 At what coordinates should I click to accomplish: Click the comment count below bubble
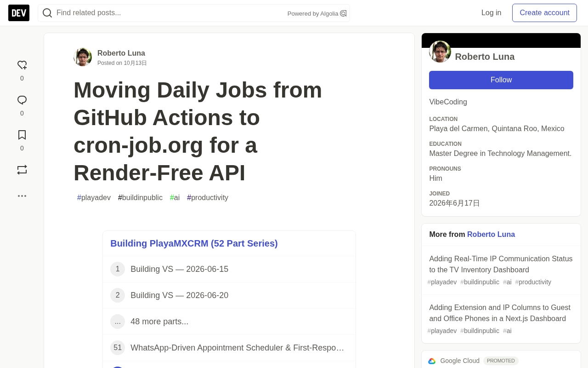click(22, 113)
